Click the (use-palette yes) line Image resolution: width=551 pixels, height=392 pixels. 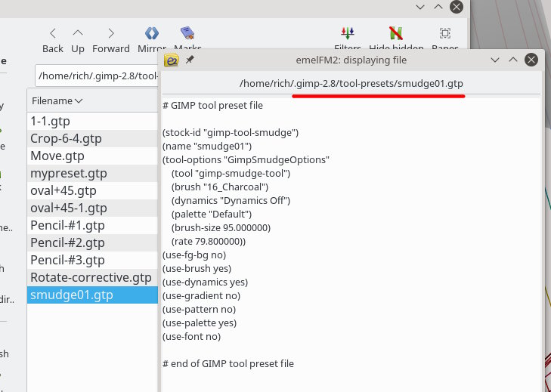point(200,323)
